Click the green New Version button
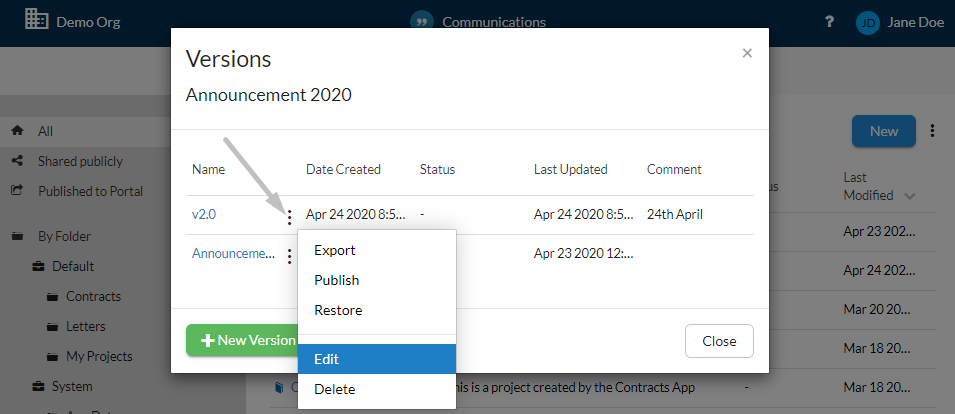The height and width of the screenshot is (414, 955). click(x=242, y=340)
